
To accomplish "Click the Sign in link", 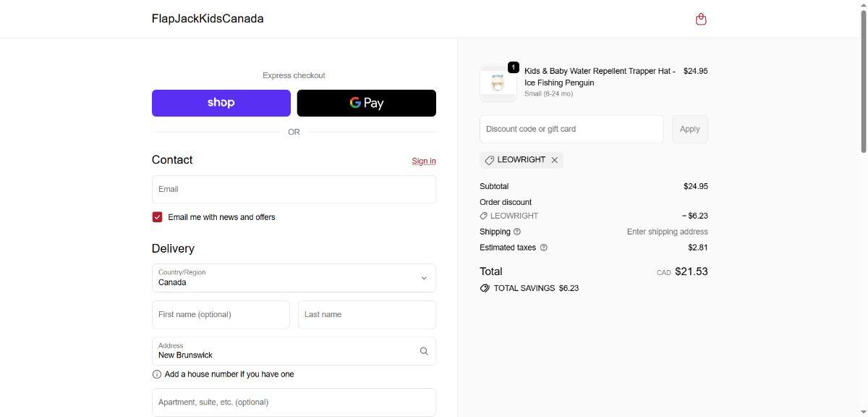I will pos(423,161).
